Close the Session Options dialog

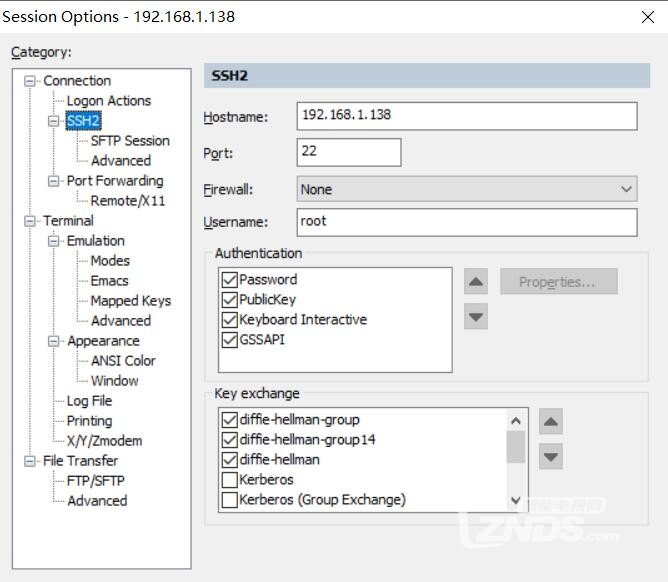tap(648, 17)
